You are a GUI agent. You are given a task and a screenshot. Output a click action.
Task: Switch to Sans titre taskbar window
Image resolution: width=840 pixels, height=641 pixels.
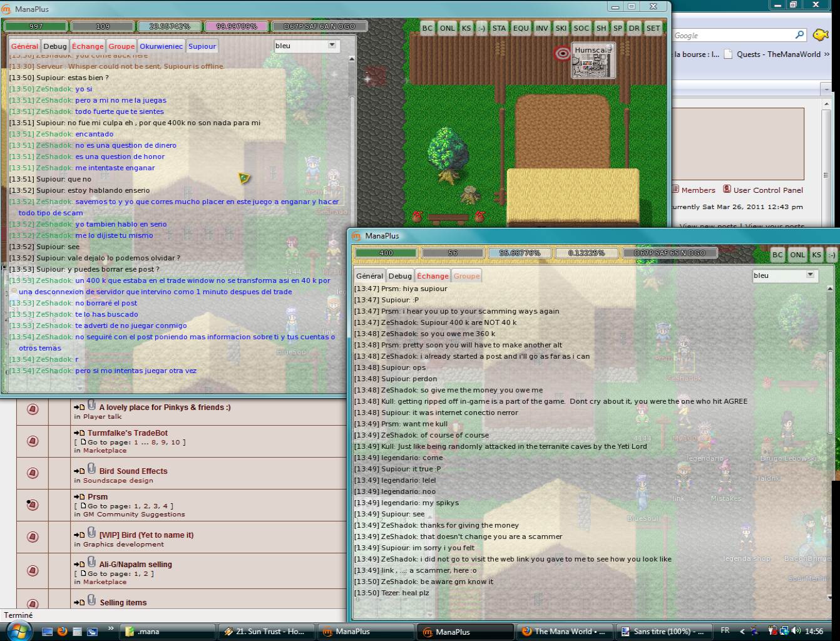click(x=665, y=632)
